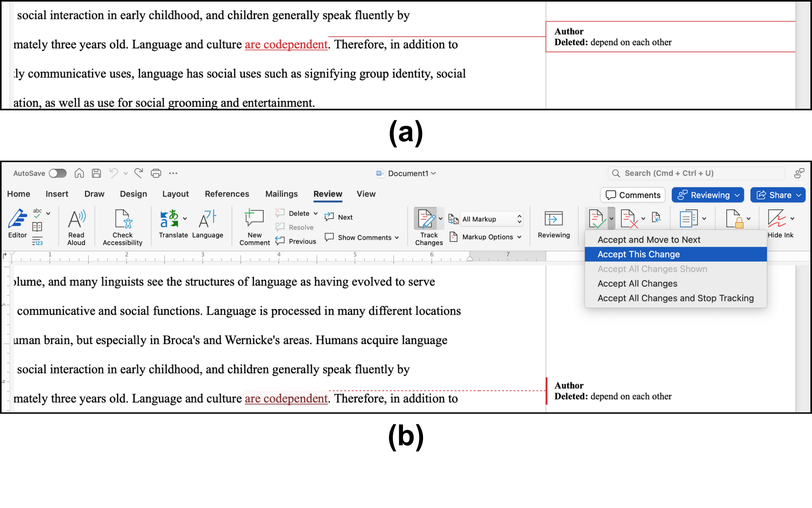This screenshot has width=812, height=508.
Task: Click the Accept change icon
Action: [x=597, y=218]
